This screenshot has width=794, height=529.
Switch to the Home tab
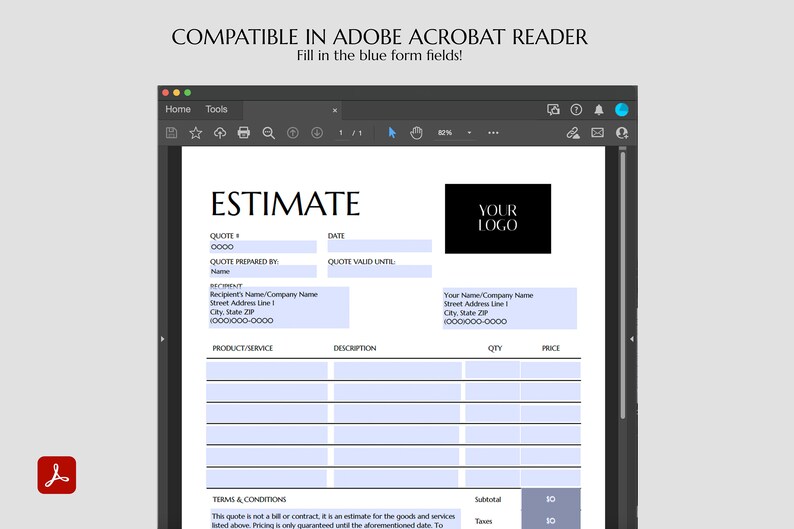click(x=178, y=109)
